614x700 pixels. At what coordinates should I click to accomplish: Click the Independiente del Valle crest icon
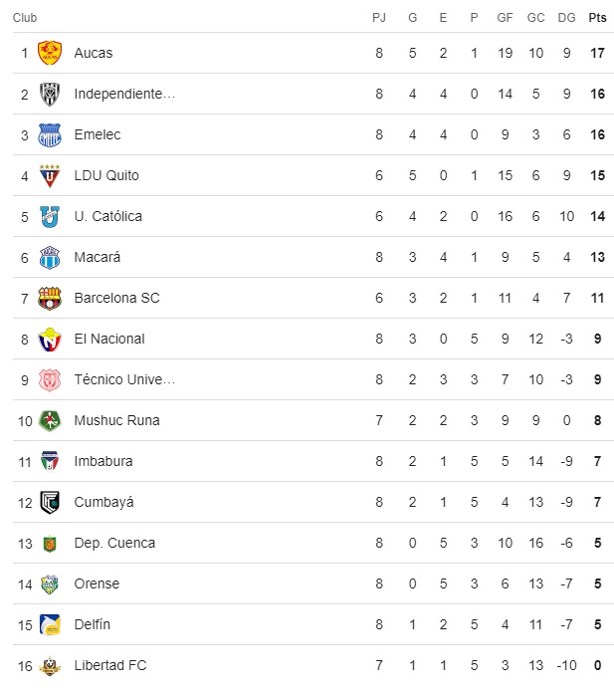tap(50, 94)
